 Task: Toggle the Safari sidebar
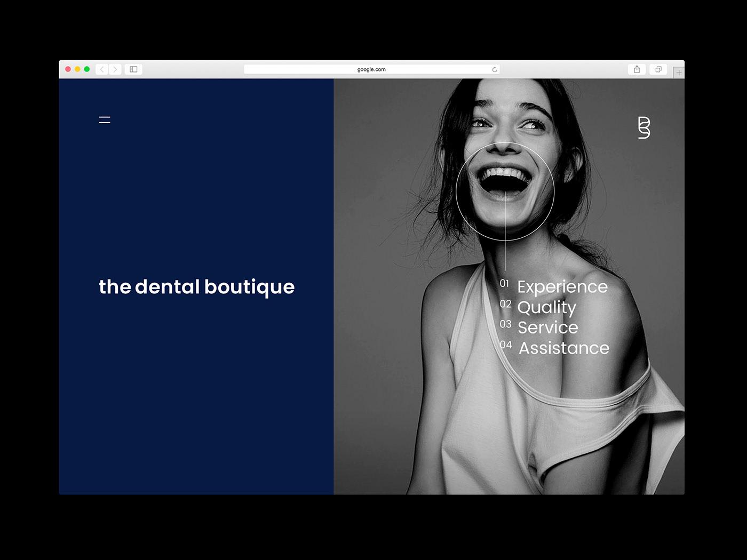pos(133,69)
